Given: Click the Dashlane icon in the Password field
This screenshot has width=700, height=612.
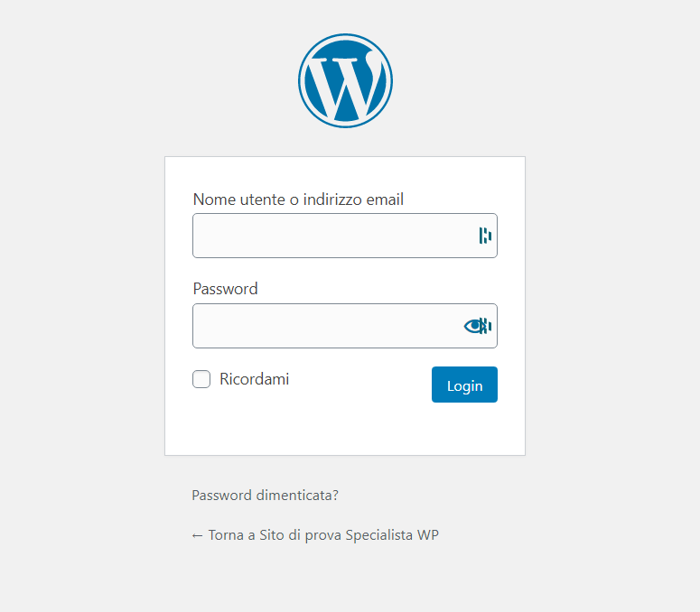Looking at the screenshot, I should (x=487, y=326).
